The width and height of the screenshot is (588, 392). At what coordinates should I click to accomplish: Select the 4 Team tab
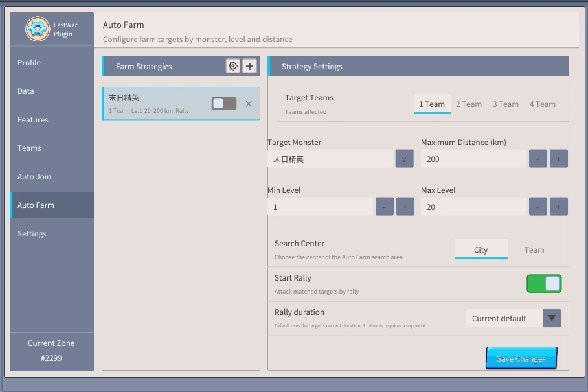tap(542, 104)
